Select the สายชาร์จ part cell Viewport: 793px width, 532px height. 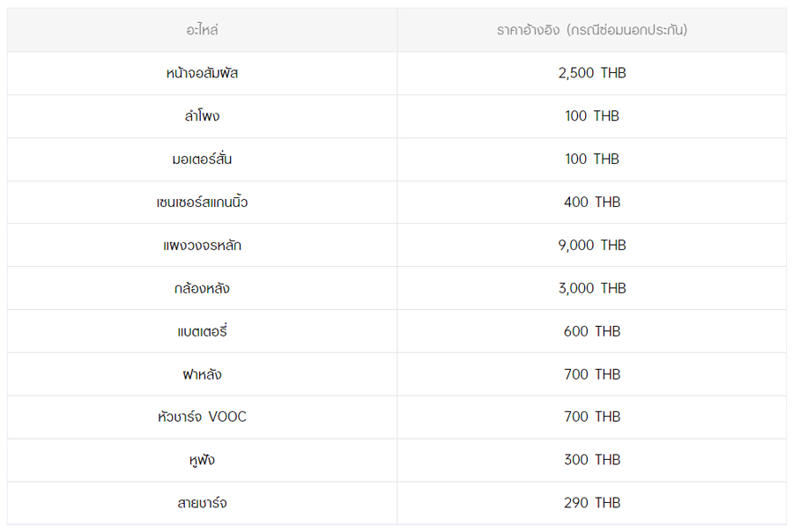202,503
